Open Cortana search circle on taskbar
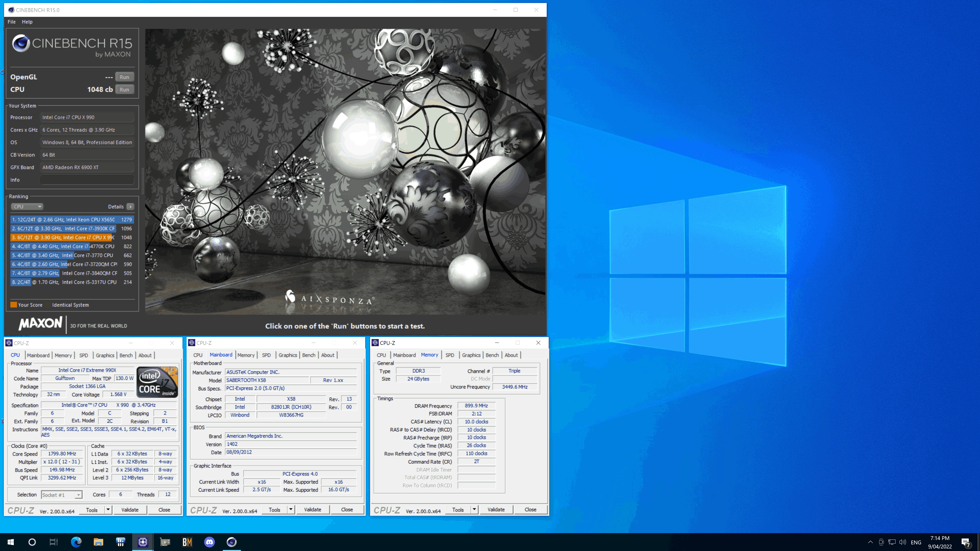 32,542
